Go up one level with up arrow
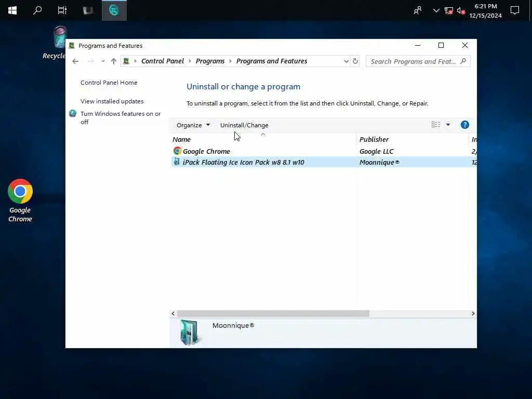Screen dimensions: 532x399 114,61
